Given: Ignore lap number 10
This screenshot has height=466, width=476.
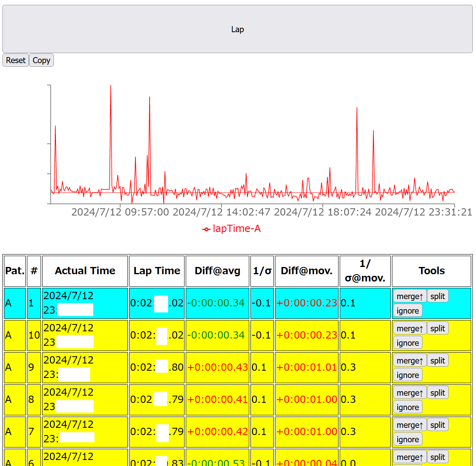Looking at the screenshot, I should point(407,343).
